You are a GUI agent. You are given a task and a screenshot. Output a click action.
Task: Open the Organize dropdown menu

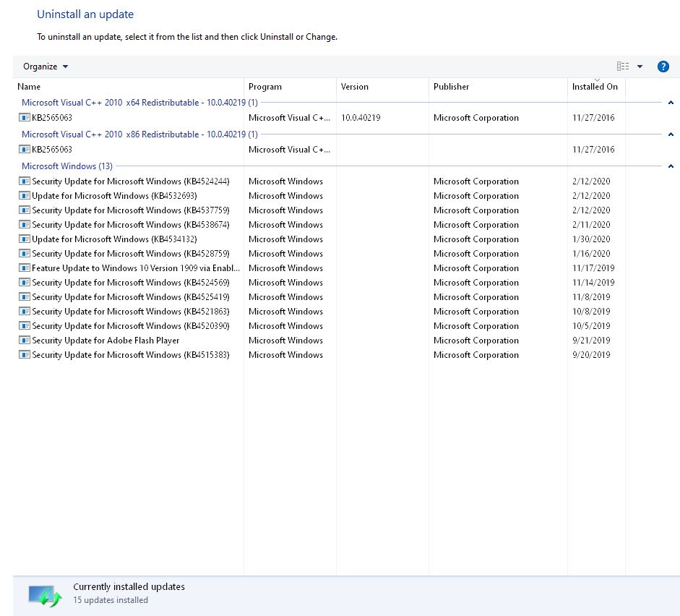46,67
